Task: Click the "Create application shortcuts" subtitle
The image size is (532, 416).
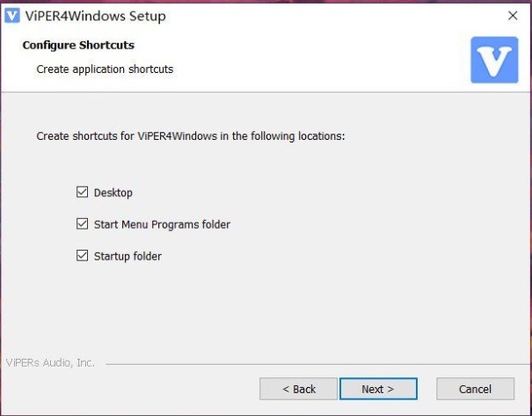Action: tap(105, 69)
